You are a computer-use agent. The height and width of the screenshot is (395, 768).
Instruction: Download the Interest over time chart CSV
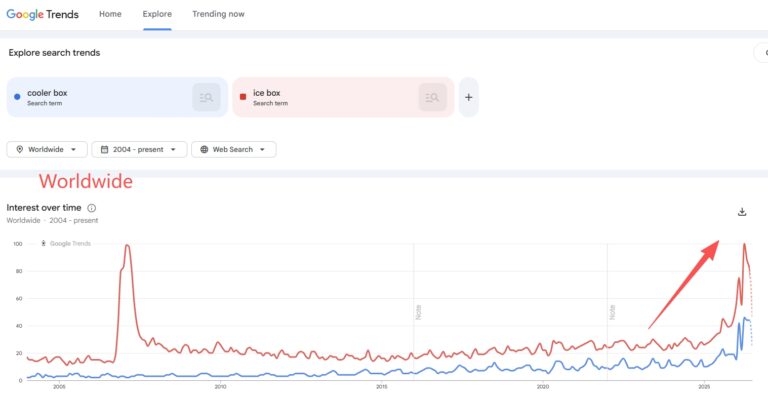pyautogui.click(x=742, y=212)
